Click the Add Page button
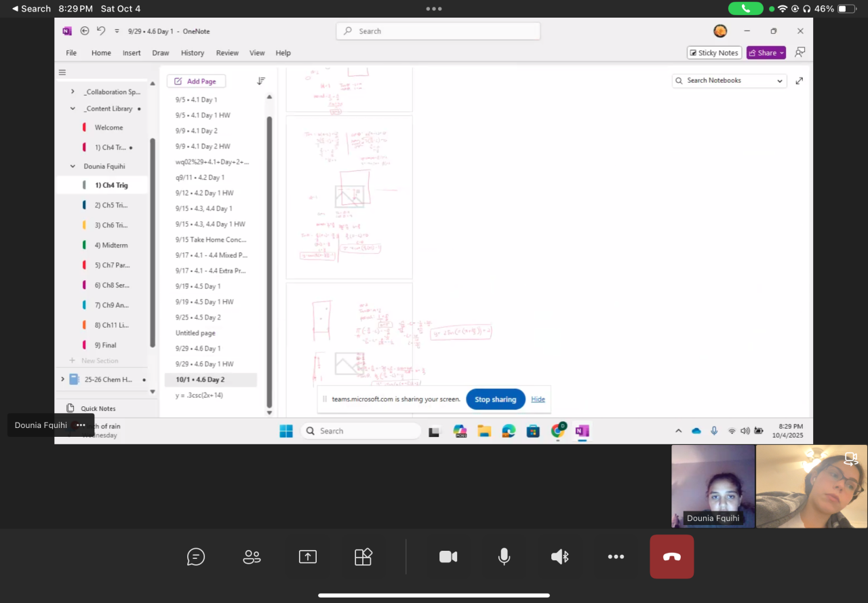Viewport: 868px width, 603px height. pyautogui.click(x=196, y=81)
